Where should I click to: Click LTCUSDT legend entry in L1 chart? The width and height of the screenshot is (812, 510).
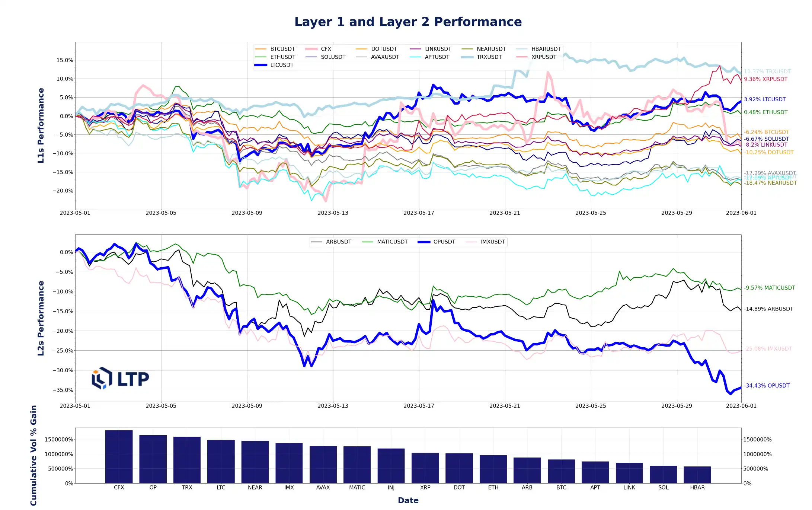tap(274, 65)
